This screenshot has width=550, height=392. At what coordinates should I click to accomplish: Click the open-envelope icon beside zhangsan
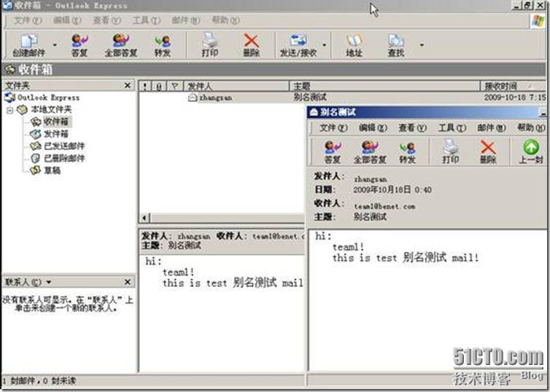tap(193, 98)
